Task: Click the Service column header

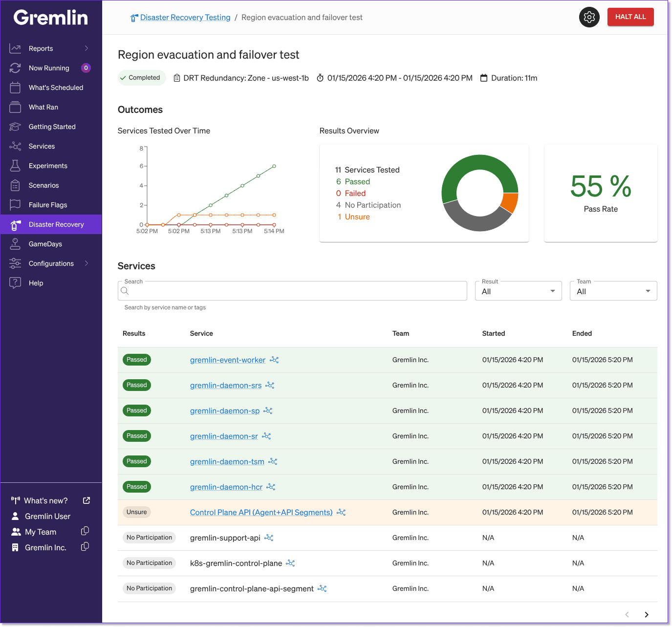Action: (201, 333)
